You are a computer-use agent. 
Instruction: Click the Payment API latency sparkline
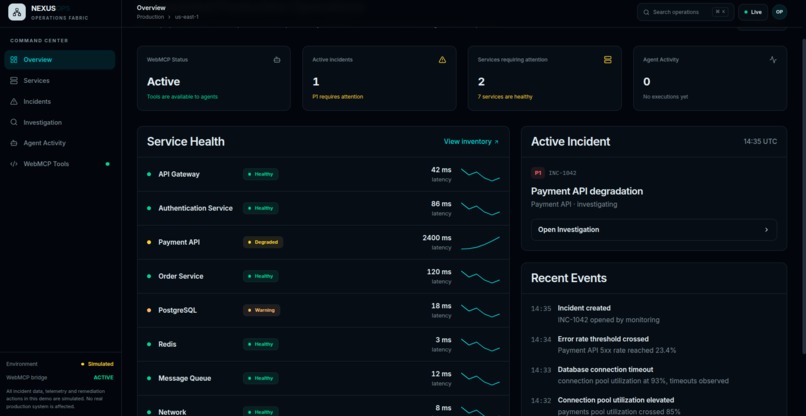click(480, 243)
